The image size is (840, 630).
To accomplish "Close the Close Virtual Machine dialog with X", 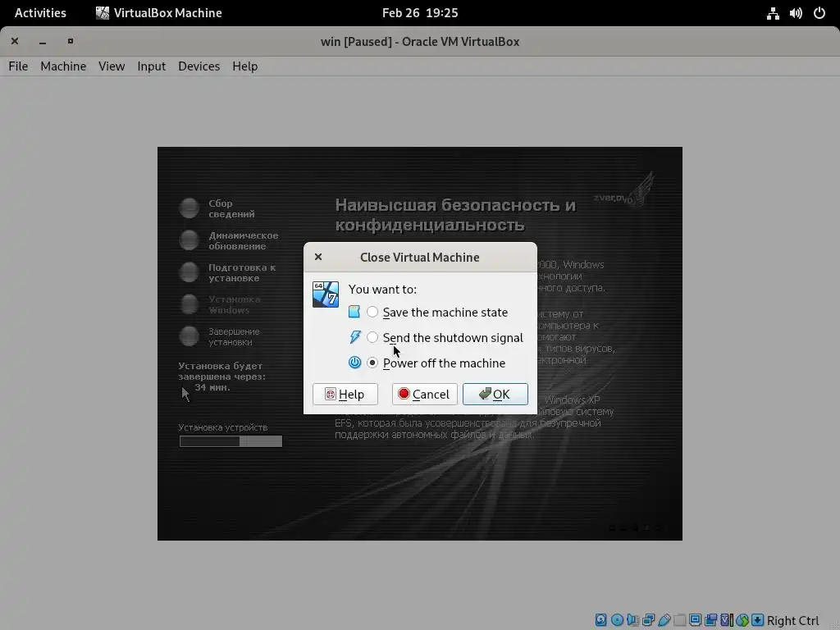I will tap(318, 257).
